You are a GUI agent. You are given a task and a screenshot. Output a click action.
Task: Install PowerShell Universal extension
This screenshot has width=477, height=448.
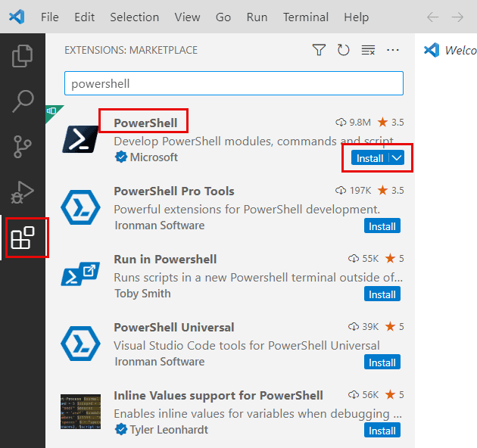(382, 362)
